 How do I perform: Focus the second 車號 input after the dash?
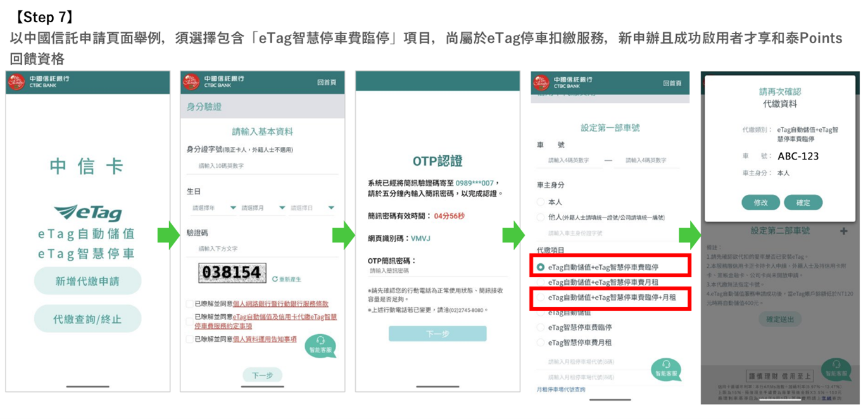[646, 161]
